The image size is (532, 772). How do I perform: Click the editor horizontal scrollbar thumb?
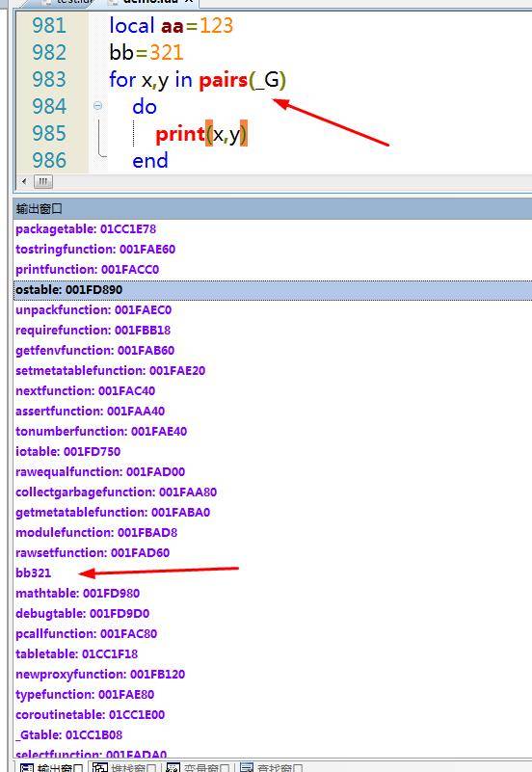coord(42,182)
